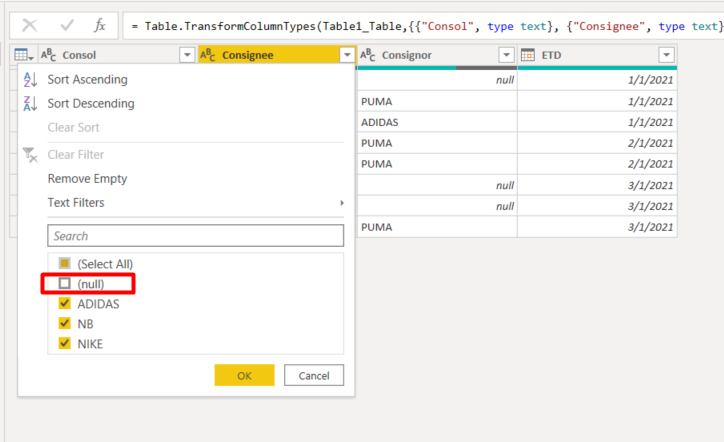
Task: Uncheck the NB checkbox
Action: pos(65,323)
